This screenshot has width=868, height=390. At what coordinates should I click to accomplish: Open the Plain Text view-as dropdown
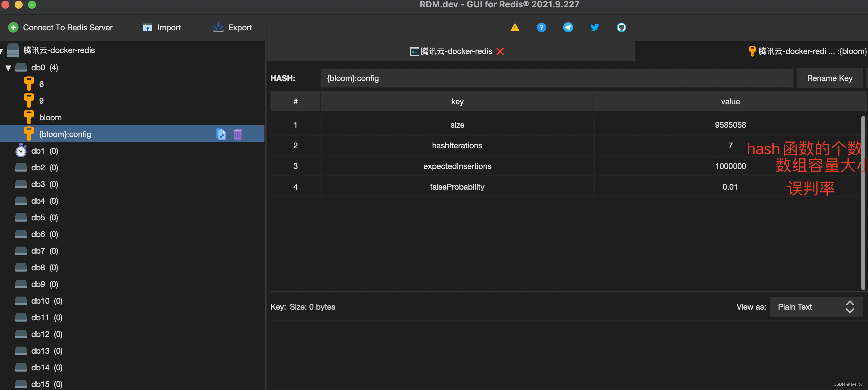(x=816, y=307)
